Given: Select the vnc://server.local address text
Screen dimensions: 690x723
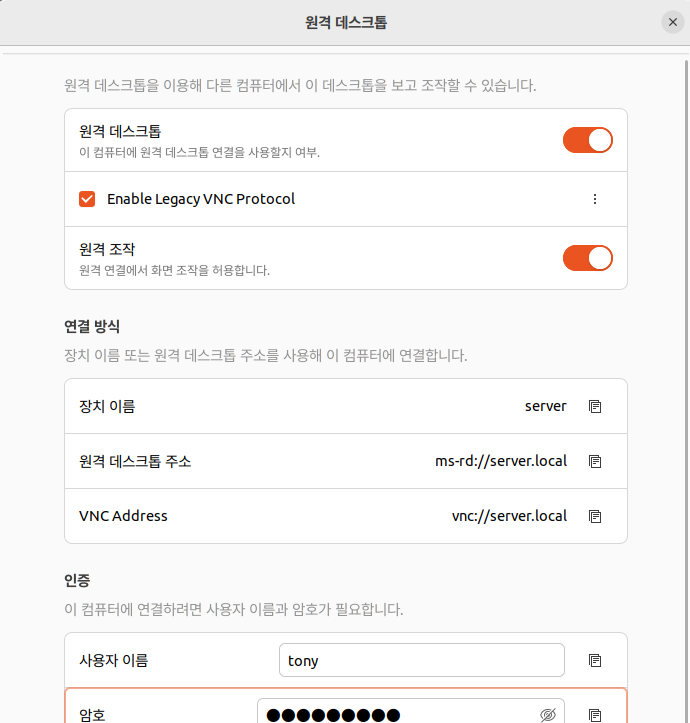Looking at the screenshot, I should coord(509,516).
